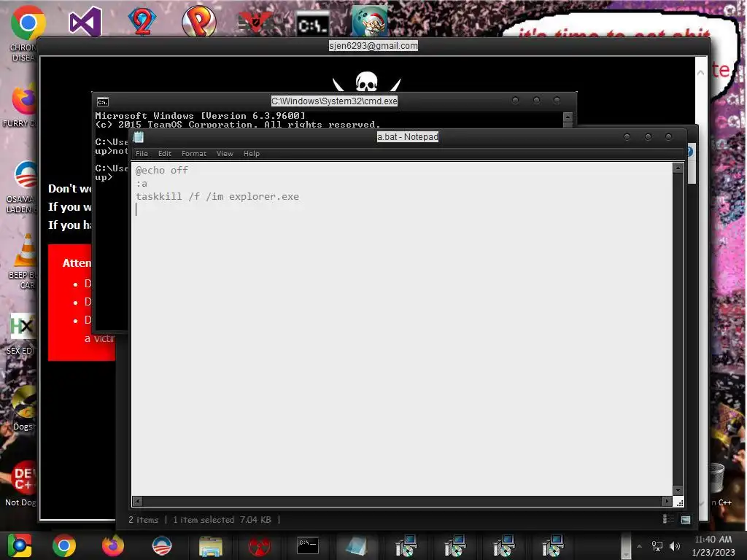Open Notepad View menu
This screenshot has width=747, height=560.
pyautogui.click(x=225, y=153)
